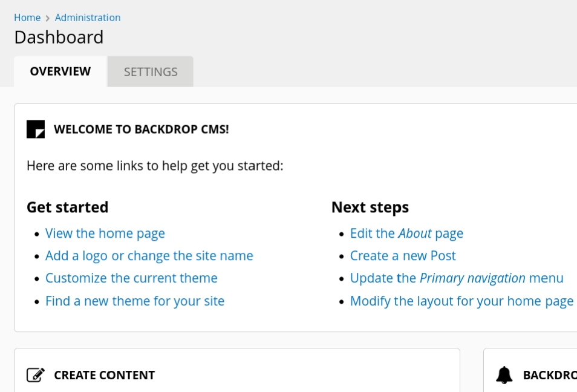The width and height of the screenshot is (577, 392).
Task: Go to Home breadcrumb link
Action: pos(27,18)
